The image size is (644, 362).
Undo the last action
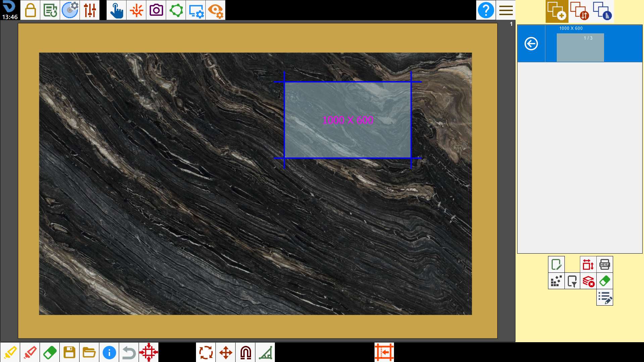click(x=129, y=352)
